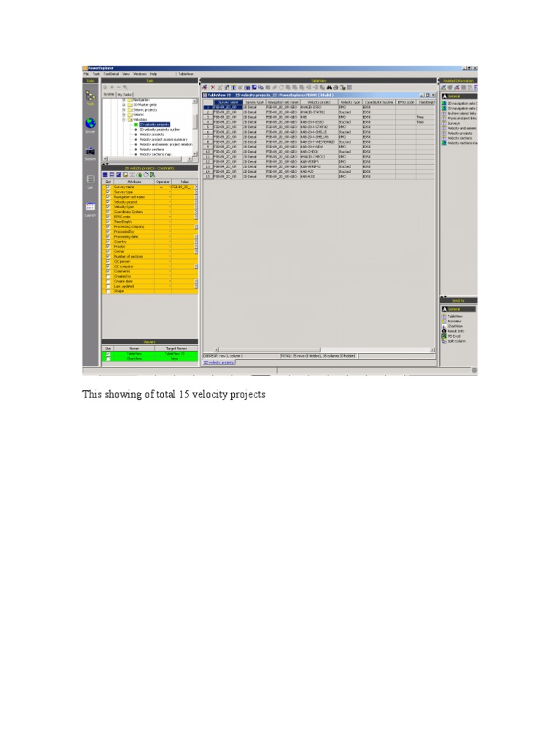Switch to the My Tasks tab
The width and height of the screenshot is (560, 747).
[125, 94]
